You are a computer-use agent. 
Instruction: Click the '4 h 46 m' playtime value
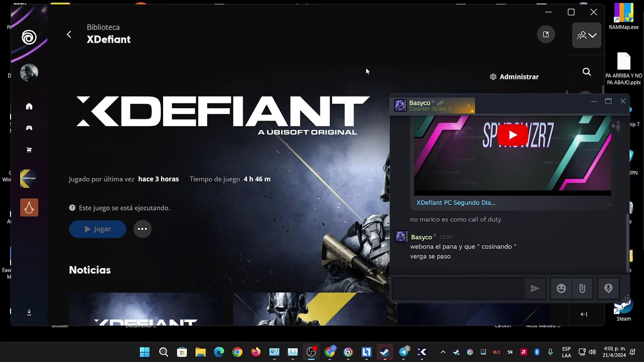click(x=257, y=179)
